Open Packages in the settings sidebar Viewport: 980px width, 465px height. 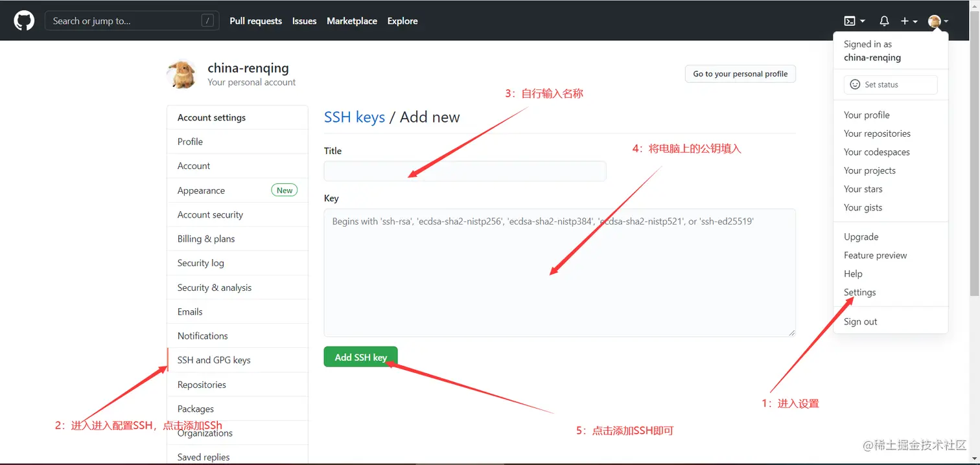pyautogui.click(x=237, y=409)
